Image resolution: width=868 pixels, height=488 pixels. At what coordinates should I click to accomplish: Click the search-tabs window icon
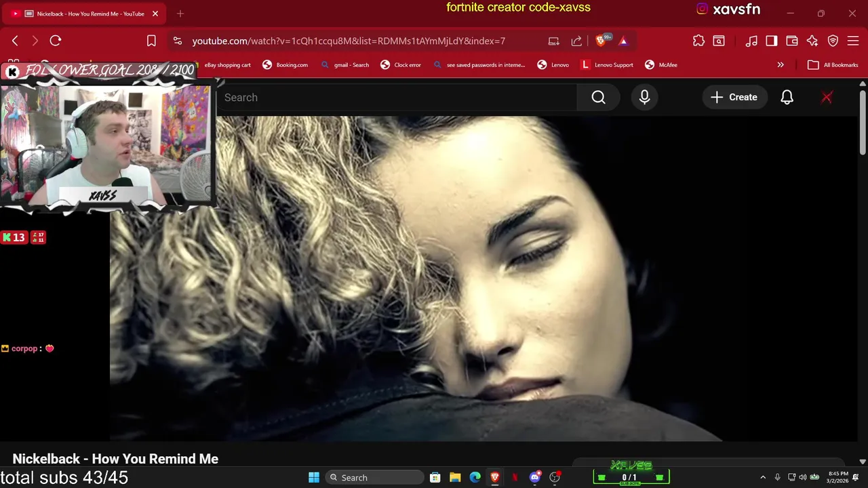(719, 41)
